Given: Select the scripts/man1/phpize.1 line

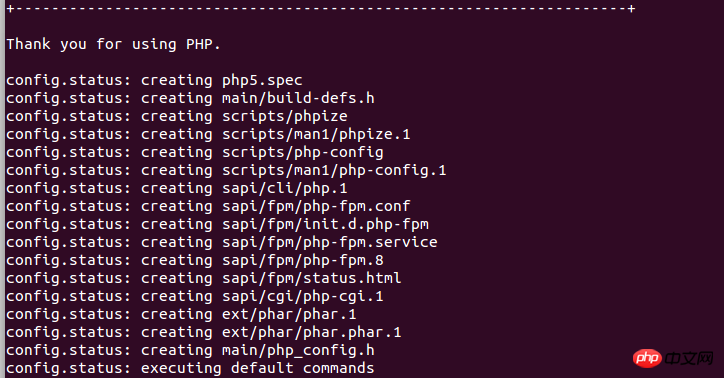Looking at the screenshot, I should coord(208,134).
